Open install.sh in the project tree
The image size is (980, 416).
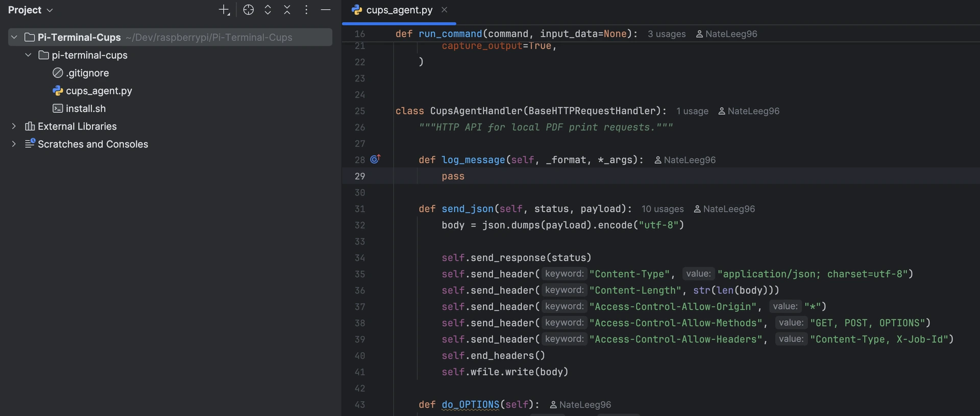(85, 109)
